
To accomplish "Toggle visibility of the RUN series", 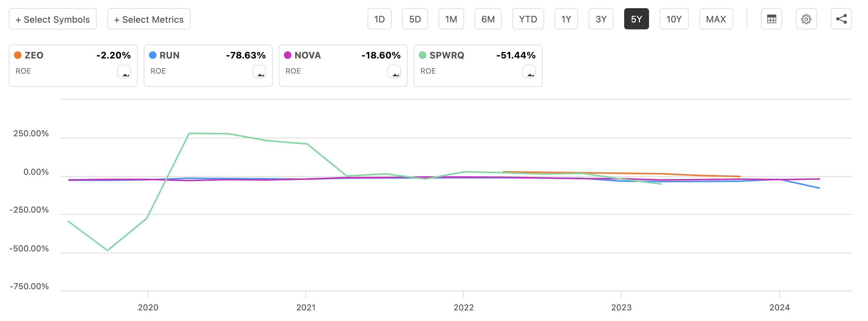I will 153,55.
